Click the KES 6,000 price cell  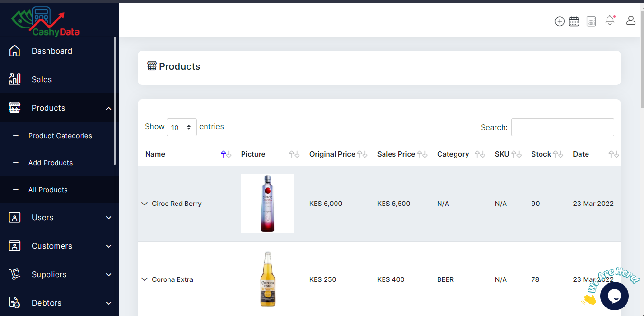(x=326, y=204)
